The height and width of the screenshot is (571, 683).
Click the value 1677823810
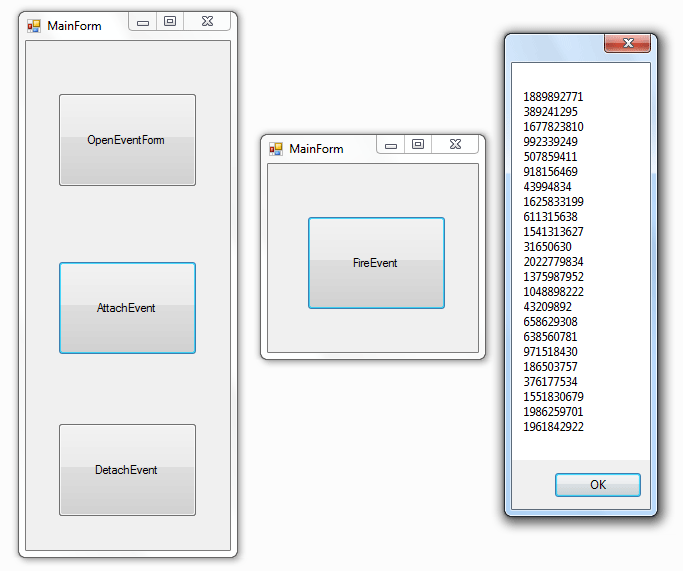point(553,127)
